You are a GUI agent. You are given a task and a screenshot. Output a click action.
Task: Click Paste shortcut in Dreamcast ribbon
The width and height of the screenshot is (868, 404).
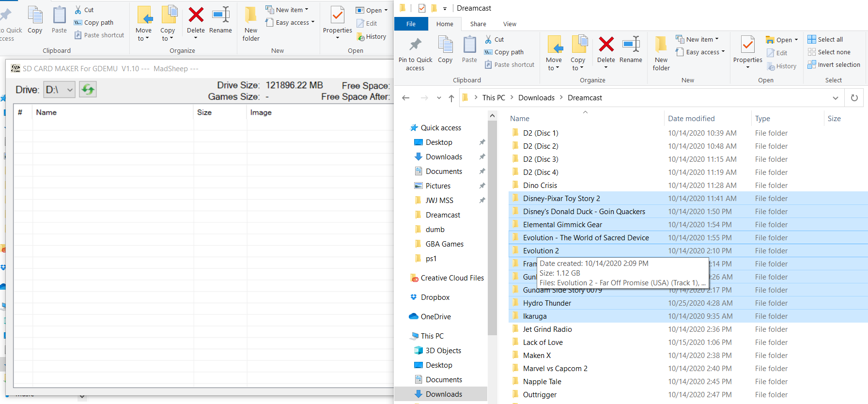pos(510,64)
